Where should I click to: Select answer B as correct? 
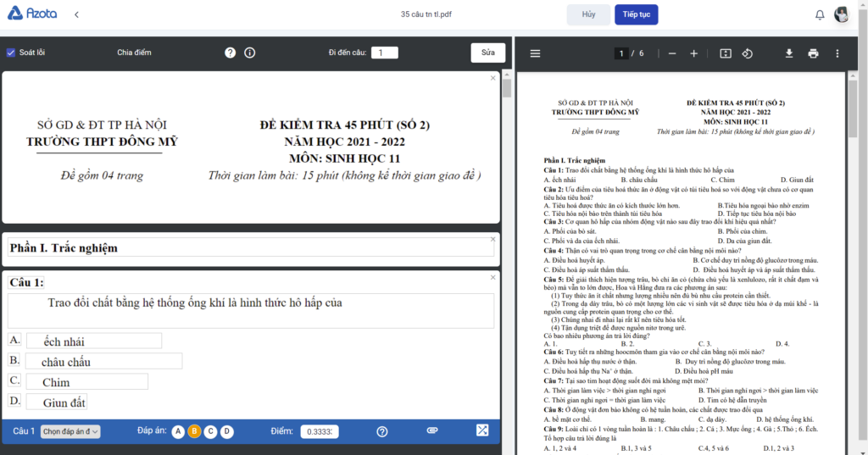(194, 432)
